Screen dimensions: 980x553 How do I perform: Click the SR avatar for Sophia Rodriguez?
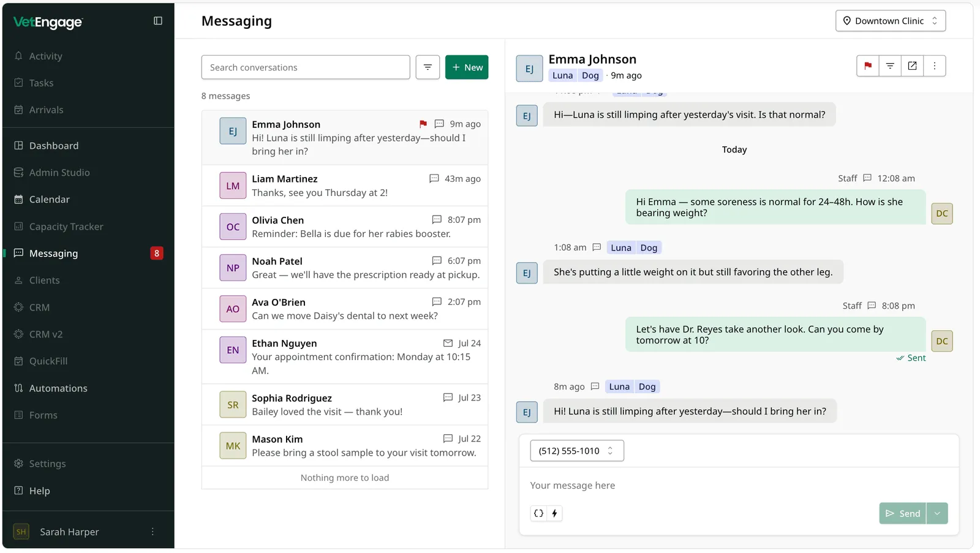tap(233, 405)
